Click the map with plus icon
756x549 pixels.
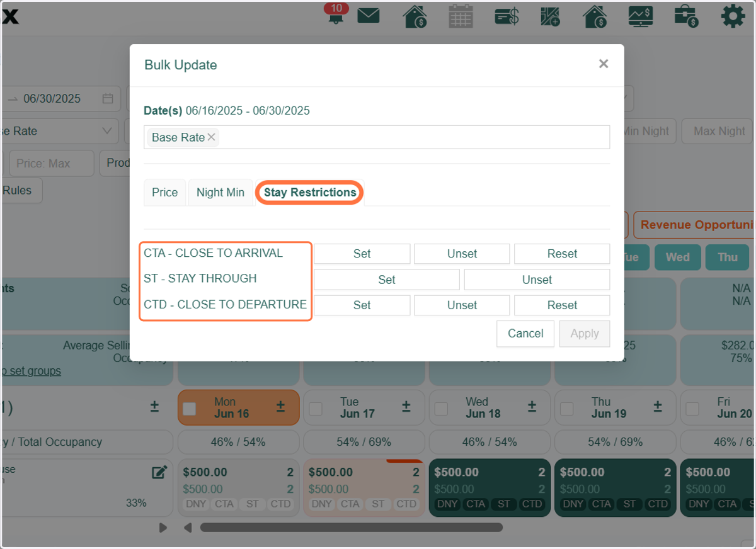[x=551, y=16]
